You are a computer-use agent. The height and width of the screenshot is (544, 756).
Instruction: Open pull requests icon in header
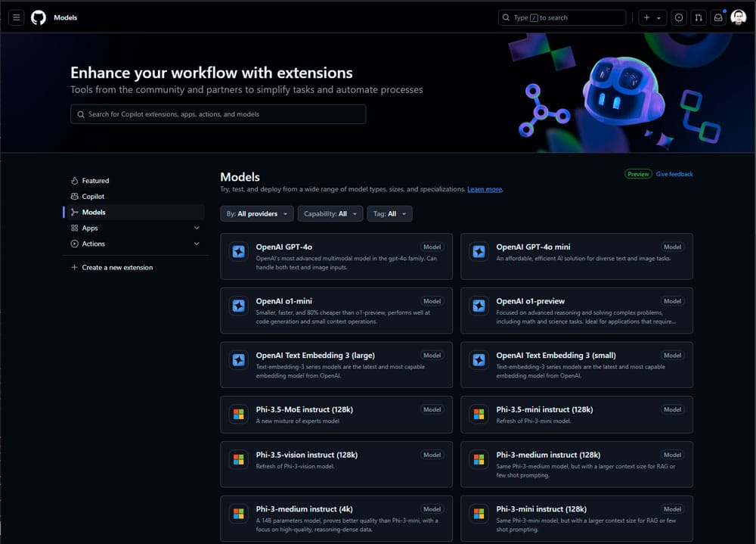tap(699, 17)
